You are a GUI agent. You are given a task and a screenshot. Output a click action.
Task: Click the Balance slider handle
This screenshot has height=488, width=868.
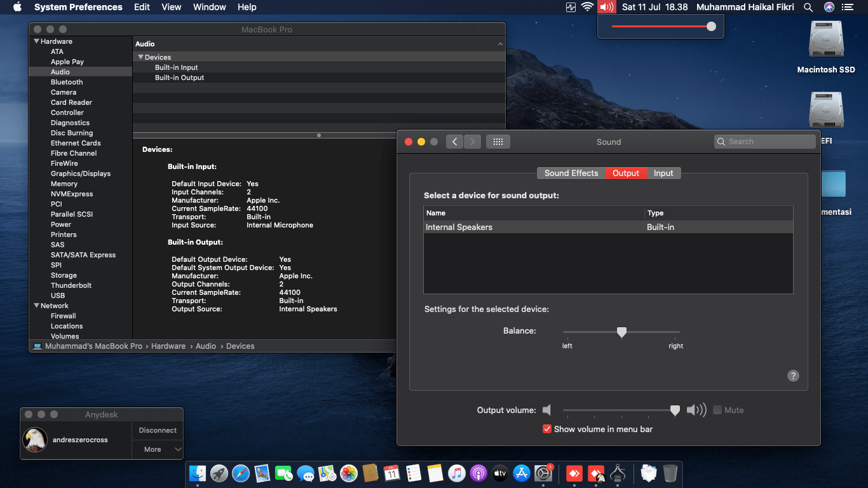tap(621, 332)
